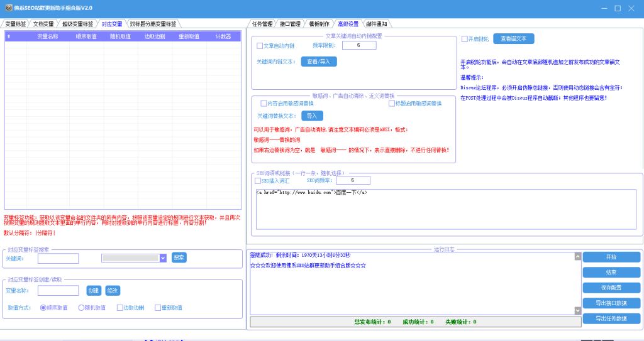Open the 接口管理 tab
The height and width of the screenshot is (341, 644).
(x=290, y=24)
